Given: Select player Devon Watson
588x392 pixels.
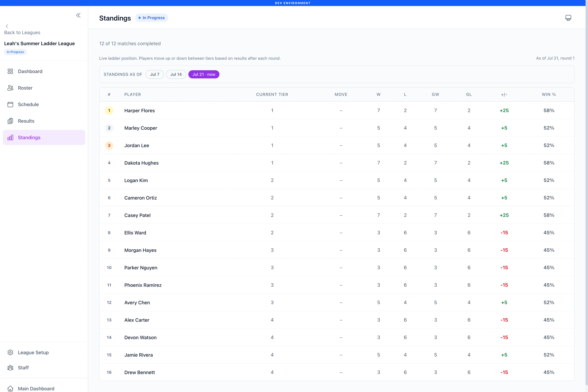Looking at the screenshot, I should (x=141, y=337).
